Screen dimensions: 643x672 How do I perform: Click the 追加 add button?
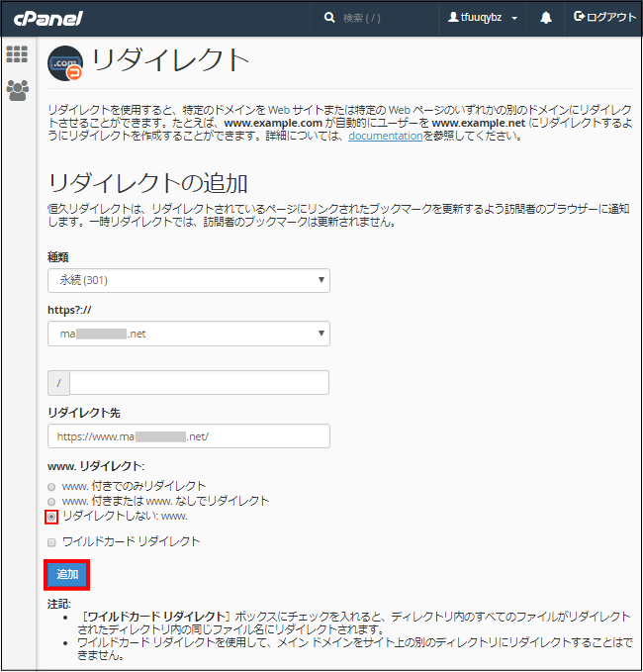(67, 574)
